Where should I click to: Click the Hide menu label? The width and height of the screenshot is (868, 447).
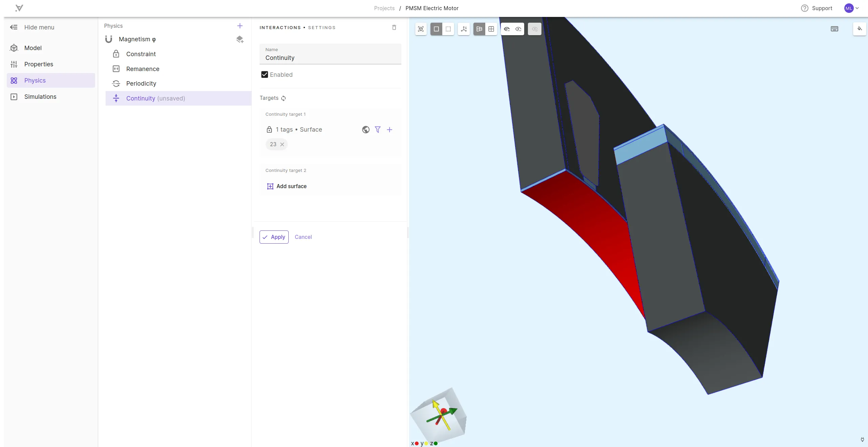39,27
